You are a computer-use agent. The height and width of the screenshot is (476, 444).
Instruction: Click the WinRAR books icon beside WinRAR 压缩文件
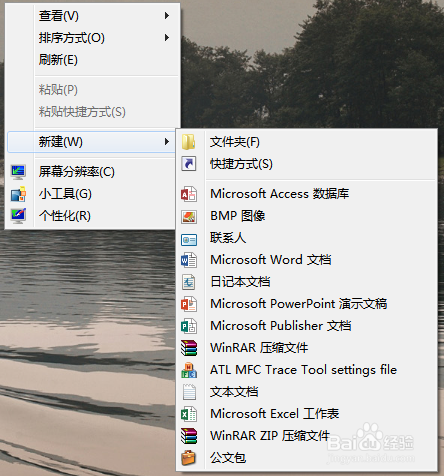[x=189, y=348]
